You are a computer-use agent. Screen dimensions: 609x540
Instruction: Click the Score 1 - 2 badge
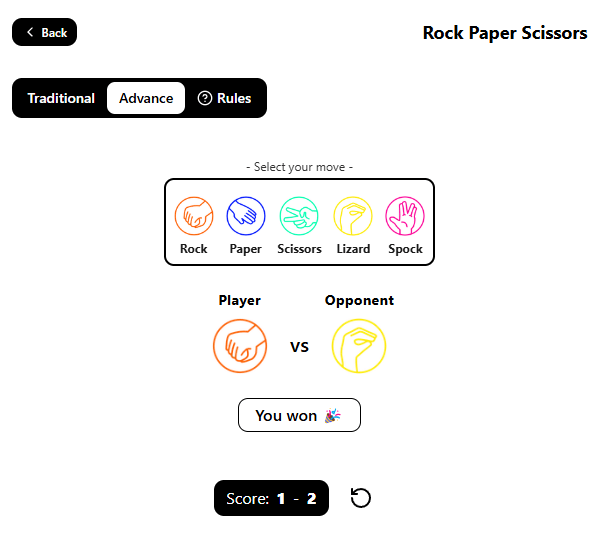[x=271, y=498]
